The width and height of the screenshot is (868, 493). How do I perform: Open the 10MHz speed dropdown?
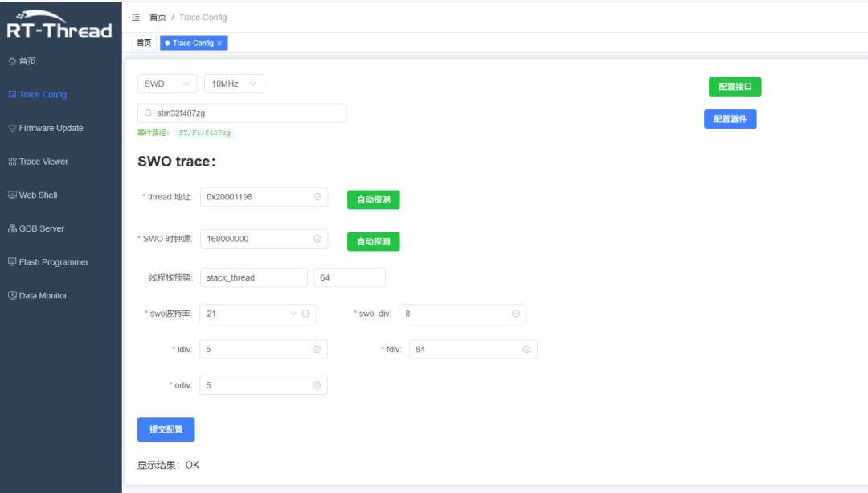(x=234, y=84)
